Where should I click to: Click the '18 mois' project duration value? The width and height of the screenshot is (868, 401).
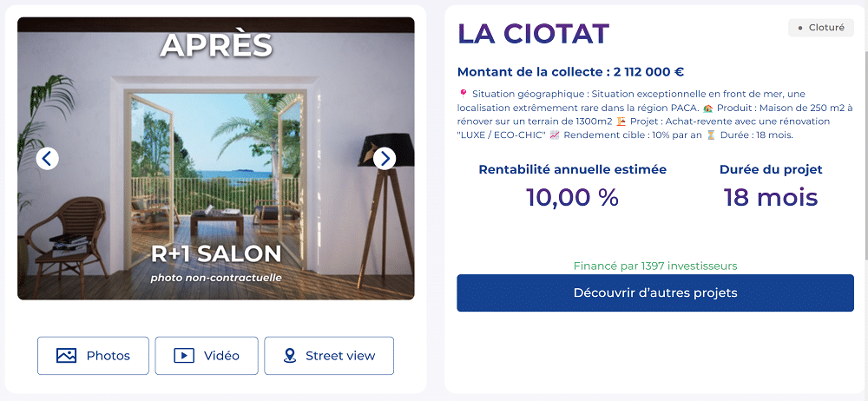coord(771,197)
